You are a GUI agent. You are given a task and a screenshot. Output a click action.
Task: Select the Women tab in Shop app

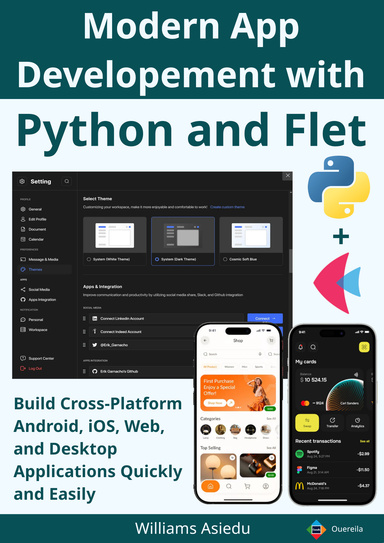point(229,366)
